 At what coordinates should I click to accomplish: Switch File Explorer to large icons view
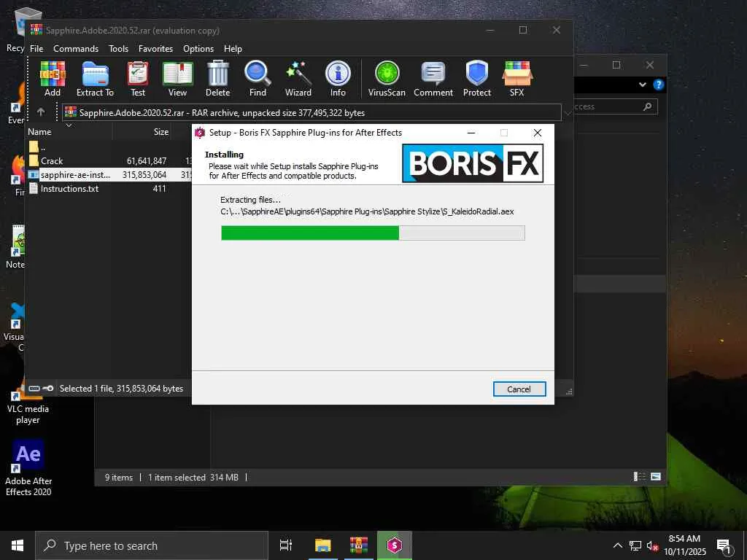point(656,477)
